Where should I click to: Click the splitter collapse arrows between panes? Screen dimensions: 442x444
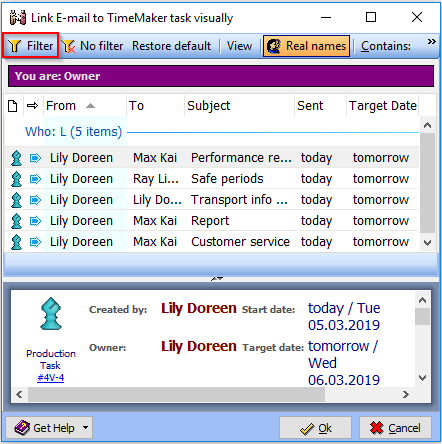(217, 278)
